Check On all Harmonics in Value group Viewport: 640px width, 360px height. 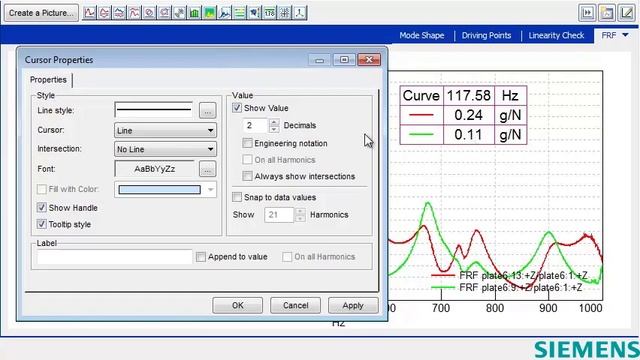(247, 160)
